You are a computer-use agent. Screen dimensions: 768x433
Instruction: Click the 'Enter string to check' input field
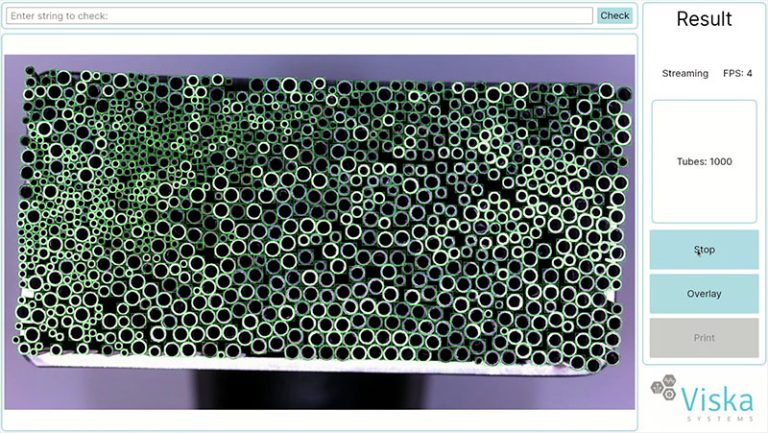(x=300, y=16)
